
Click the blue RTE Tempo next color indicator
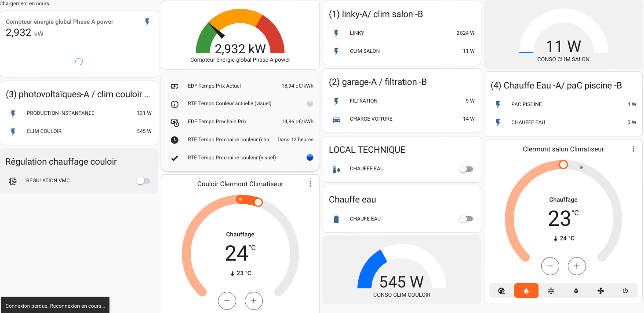(x=310, y=157)
